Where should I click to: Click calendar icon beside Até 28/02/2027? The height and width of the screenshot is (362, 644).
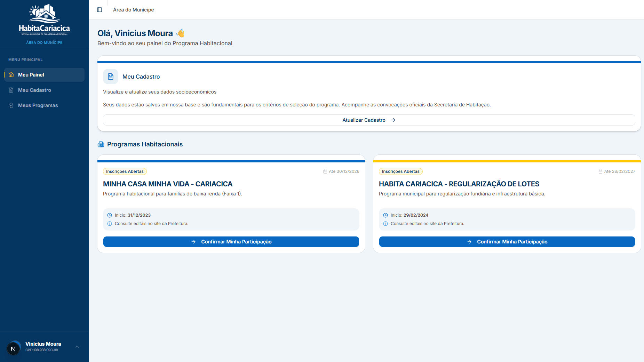point(601,171)
